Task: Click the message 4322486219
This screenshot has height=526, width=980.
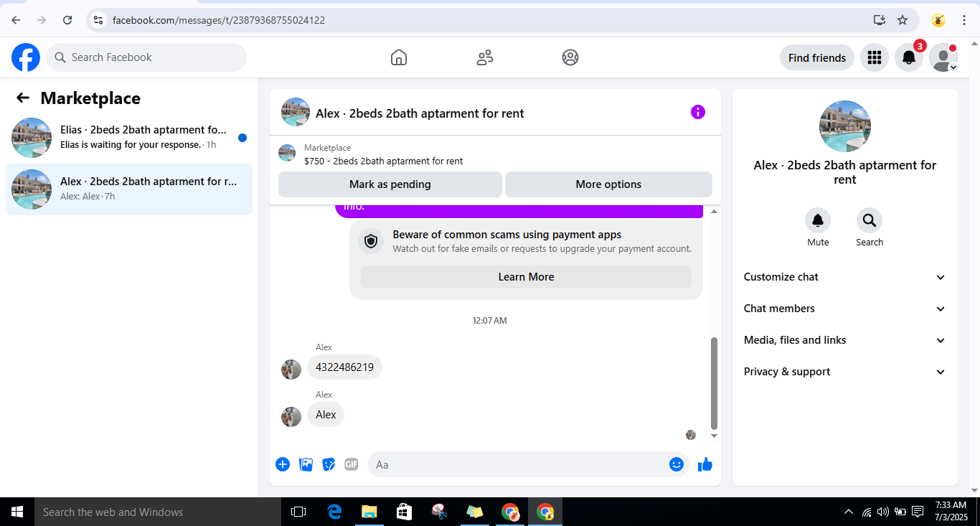Action: (x=344, y=367)
